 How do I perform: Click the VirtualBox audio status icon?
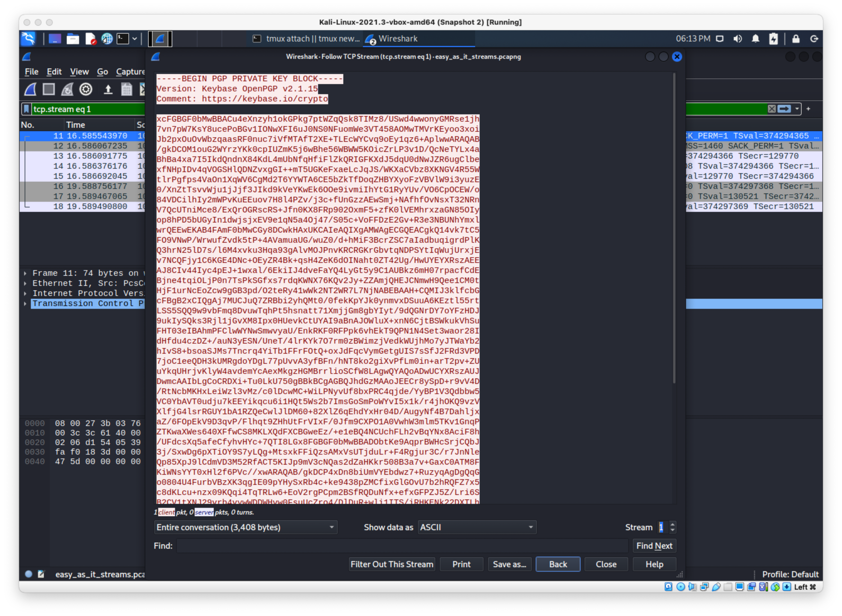(x=692, y=587)
